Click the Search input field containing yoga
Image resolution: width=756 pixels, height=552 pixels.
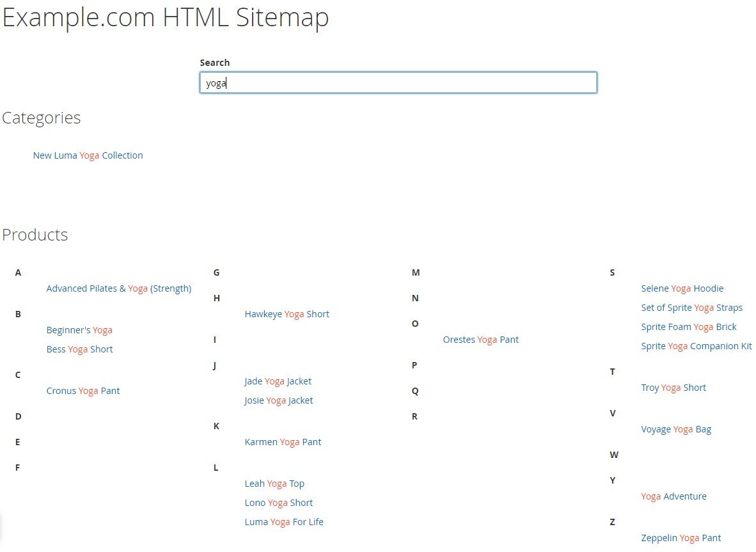(398, 83)
